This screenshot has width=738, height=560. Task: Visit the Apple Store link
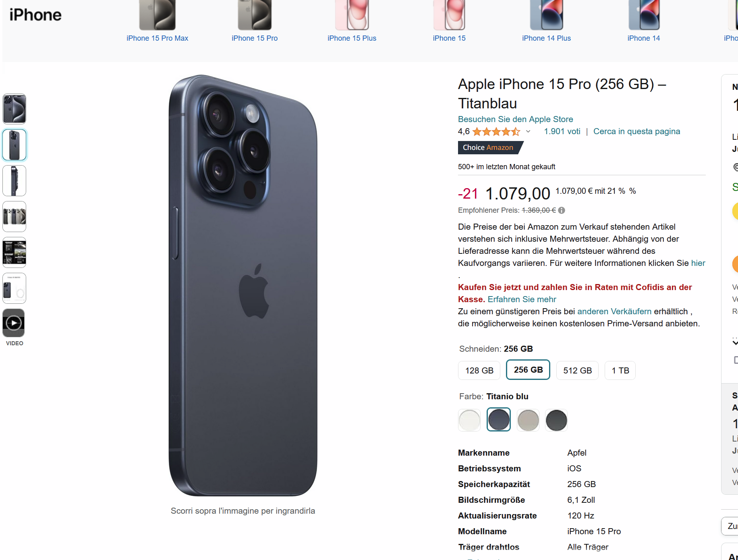pyautogui.click(x=515, y=119)
